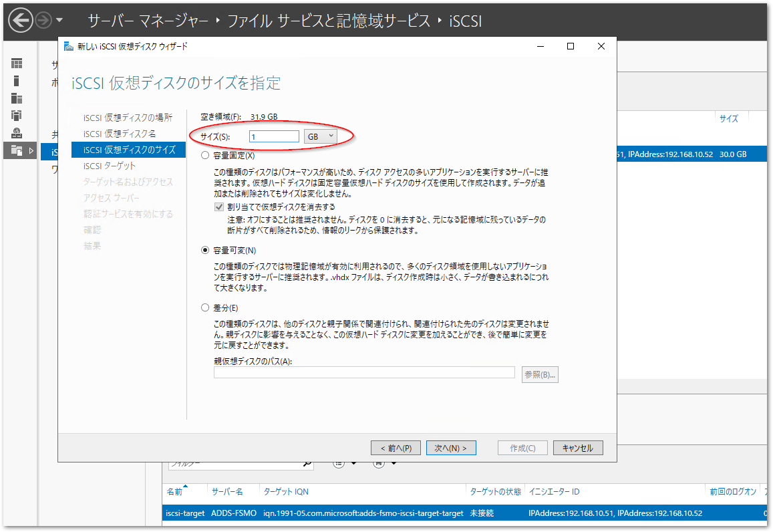This screenshot has height=532, width=773.
Task: Click the highlighted iSCSI services sidebar icon
Action: [15, 152]
